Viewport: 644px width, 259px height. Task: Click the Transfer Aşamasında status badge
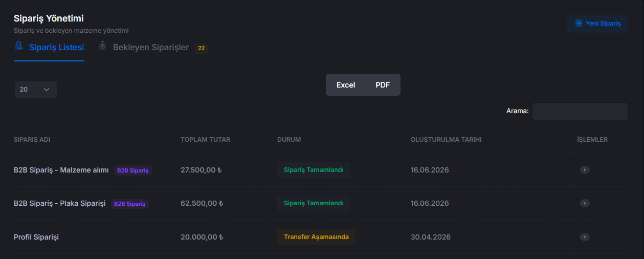point(316,237)
